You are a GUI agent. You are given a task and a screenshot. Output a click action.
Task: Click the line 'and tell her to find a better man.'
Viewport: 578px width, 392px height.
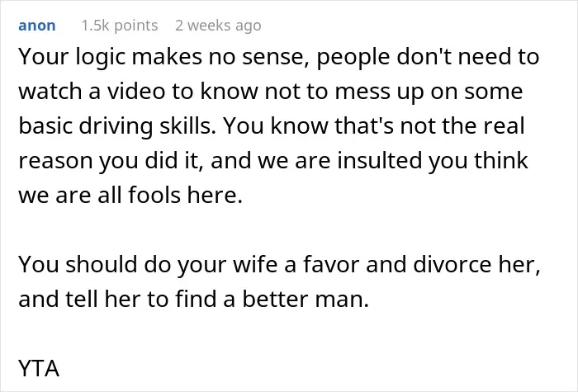[193, 299]
